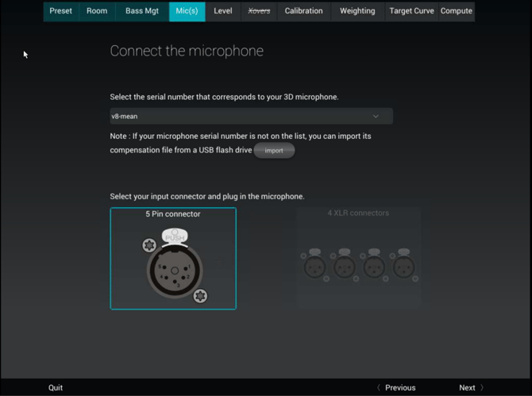
Task: Click the PUSH latch on 5-pin connector
Action: point(174,236)
